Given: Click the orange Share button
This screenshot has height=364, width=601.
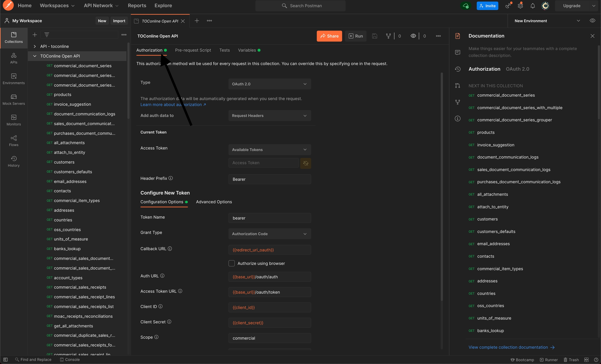Looking at the screenshot, I should tap(329, 36).
